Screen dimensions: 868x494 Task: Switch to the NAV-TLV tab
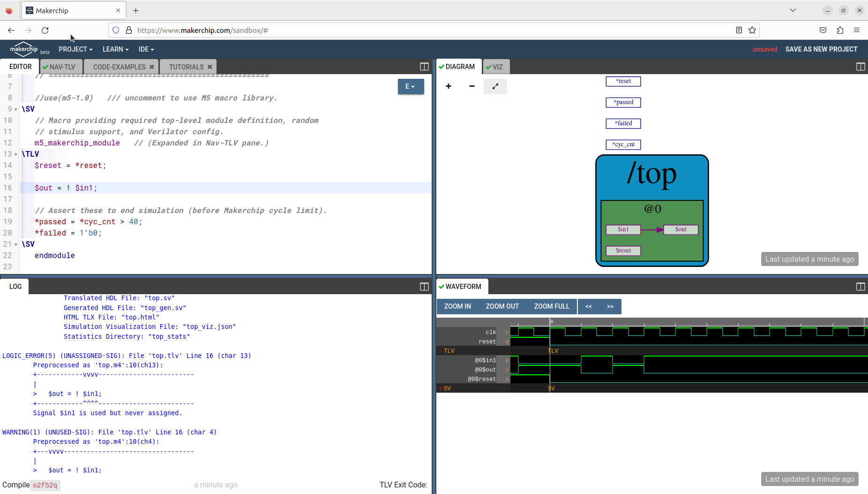61,67
